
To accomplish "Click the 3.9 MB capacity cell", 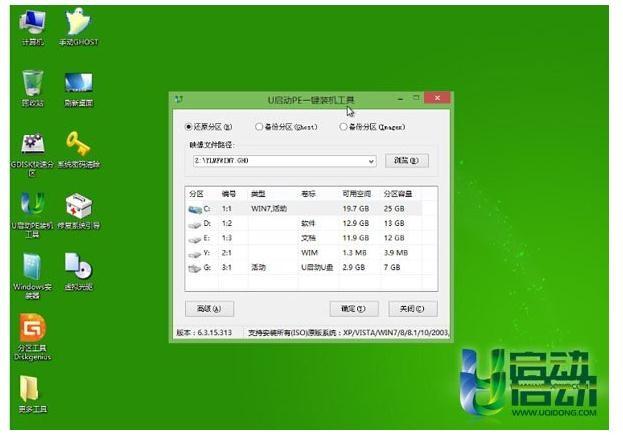I will tap(396, 253).
